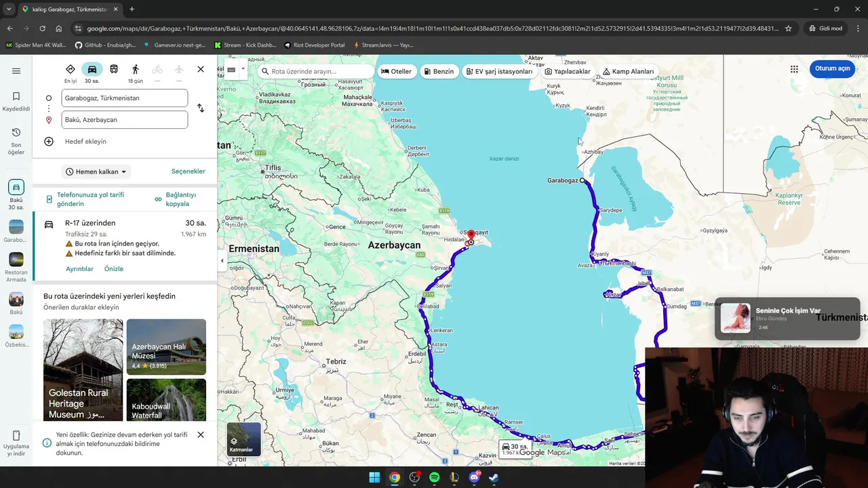The image size is (868, 488).
Task: Open Kaboudwall Waterfall card
Action: pyautogui.click(x=166, y=400)
